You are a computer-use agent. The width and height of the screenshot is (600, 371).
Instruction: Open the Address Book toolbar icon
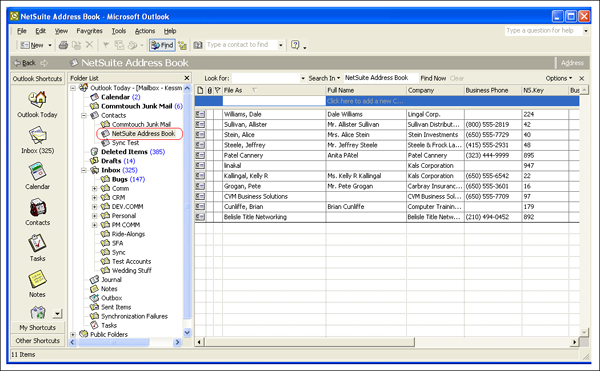[198, 45]
